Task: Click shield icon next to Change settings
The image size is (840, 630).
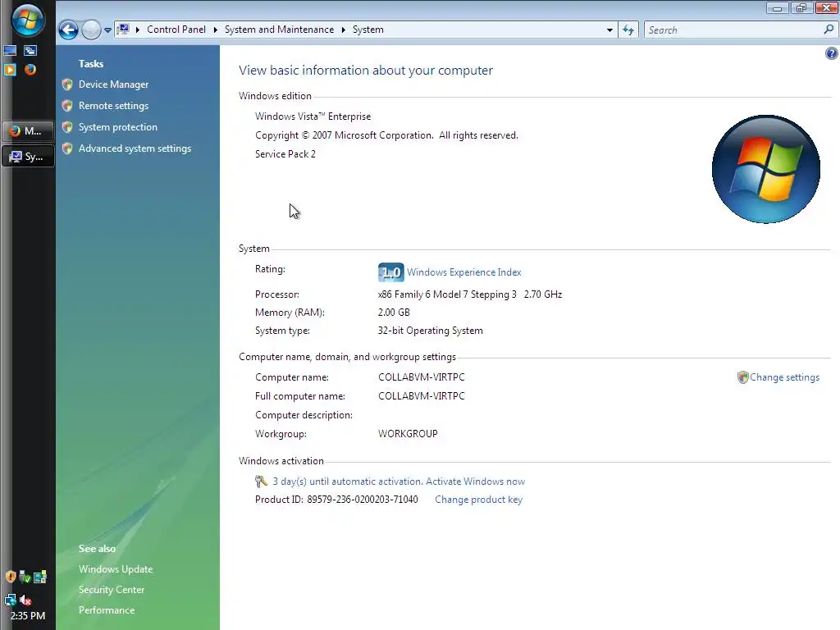Action: (742, 377)
